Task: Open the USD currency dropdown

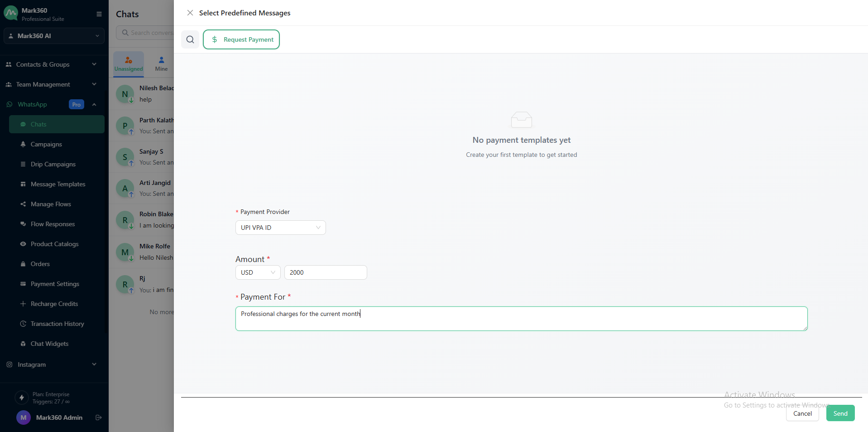Action: click(x=258, y=272)
